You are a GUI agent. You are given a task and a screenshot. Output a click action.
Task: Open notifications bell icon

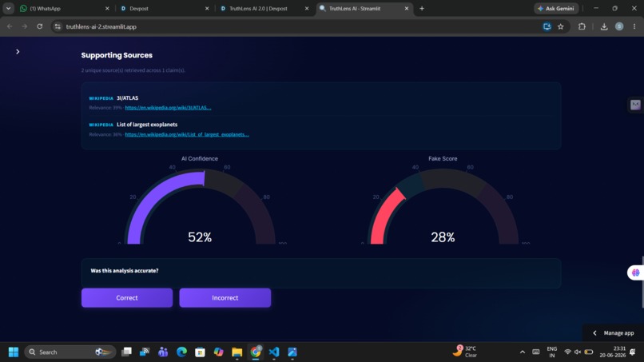tap(633, 352)
